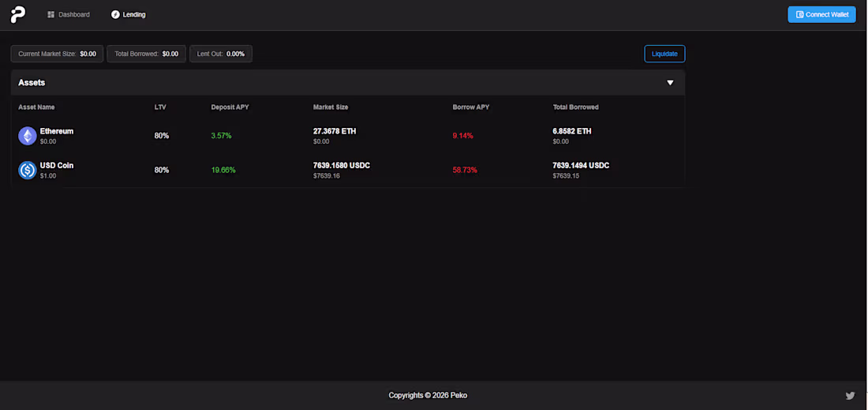Select the USD Coin asset row name
The height and width of the screenshot is (410, 868).
click(57, 165)
